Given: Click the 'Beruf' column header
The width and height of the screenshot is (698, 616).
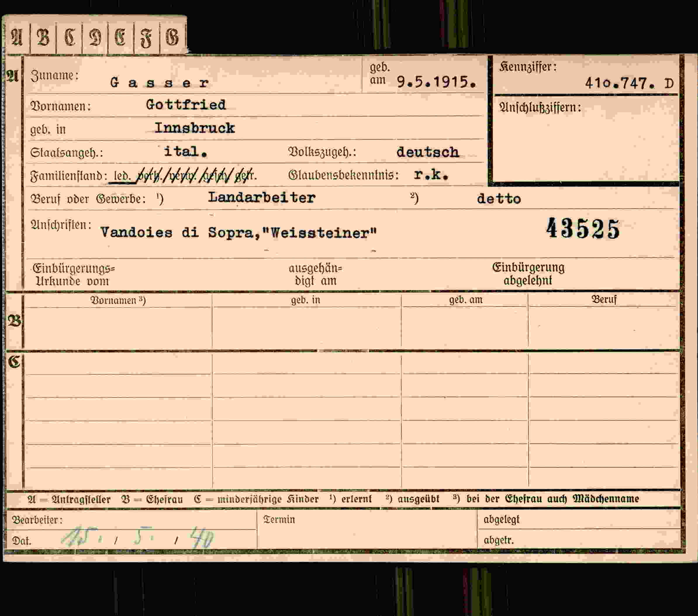Looking at the screenshot, I should (x=604, y=300).
